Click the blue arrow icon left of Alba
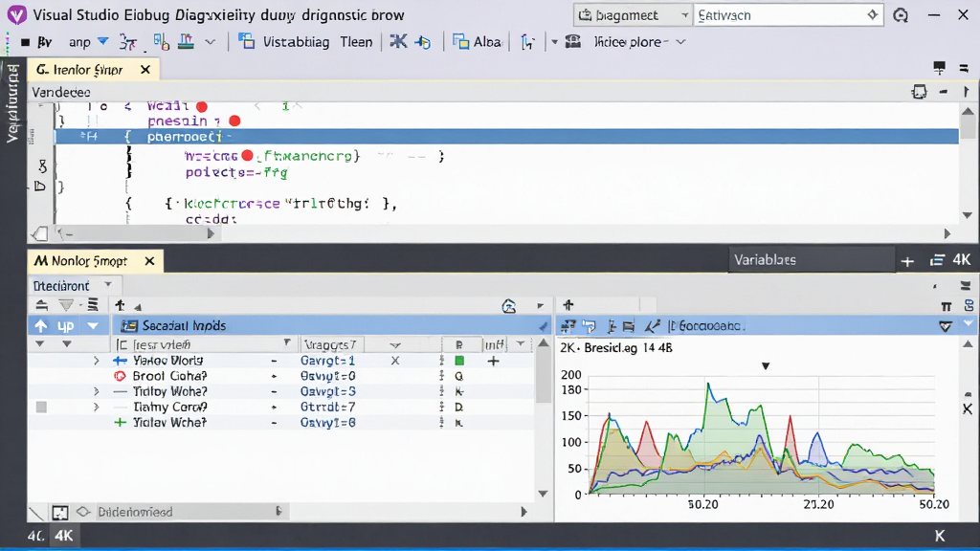The height and width of the screenshot is (551, 980). (x=423, y=42)
